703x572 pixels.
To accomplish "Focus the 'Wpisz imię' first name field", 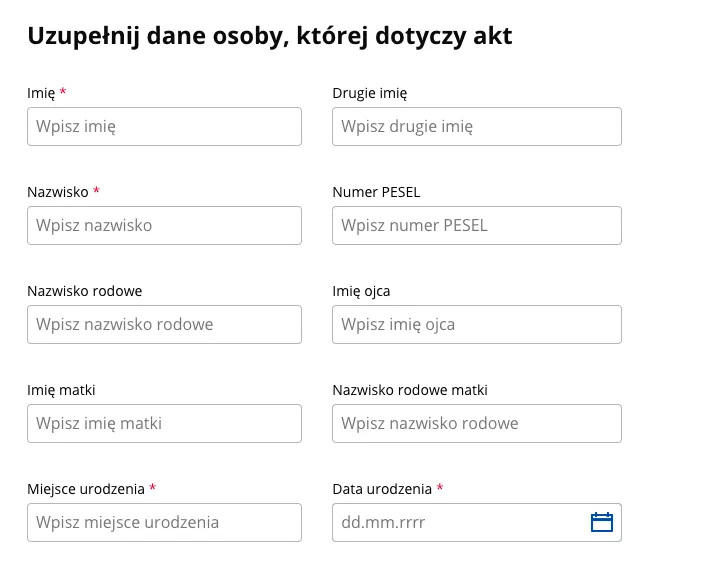I will click(164, 127).
